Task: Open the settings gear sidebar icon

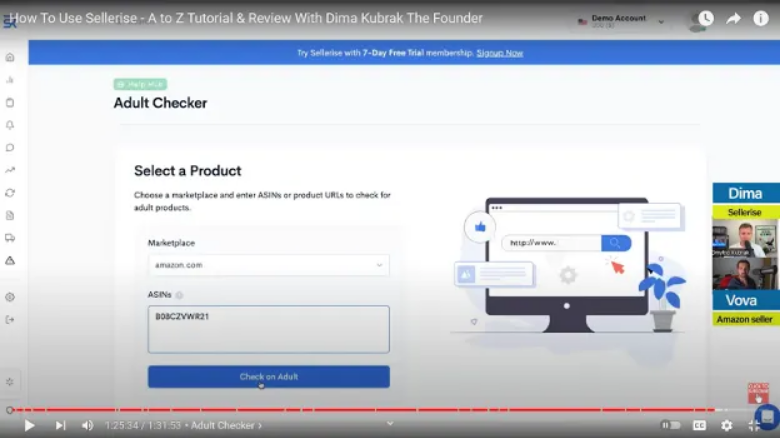Action: tap(10, 297)
